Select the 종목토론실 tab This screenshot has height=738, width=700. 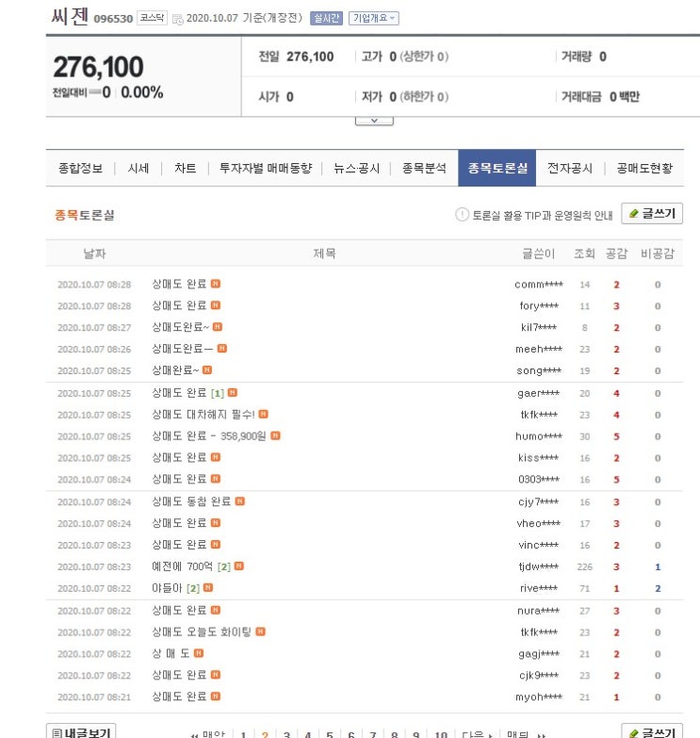click(497, 168)
